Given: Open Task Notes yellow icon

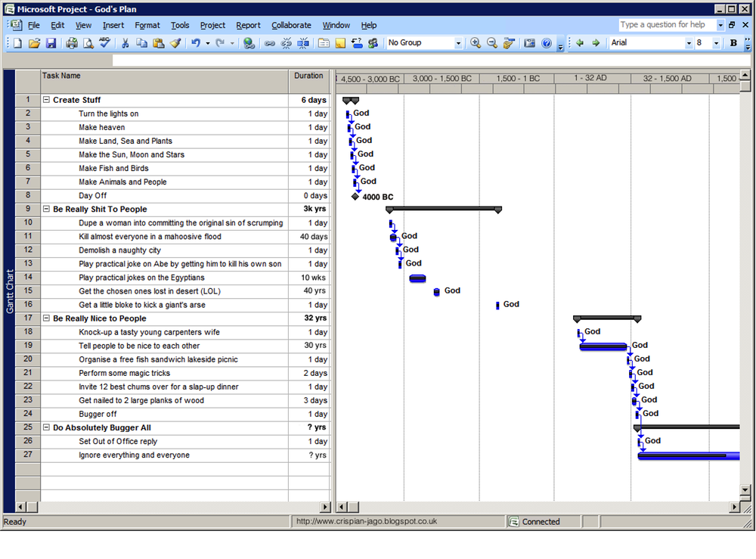Looking at the screenshot, I should (x=340, y=43).
